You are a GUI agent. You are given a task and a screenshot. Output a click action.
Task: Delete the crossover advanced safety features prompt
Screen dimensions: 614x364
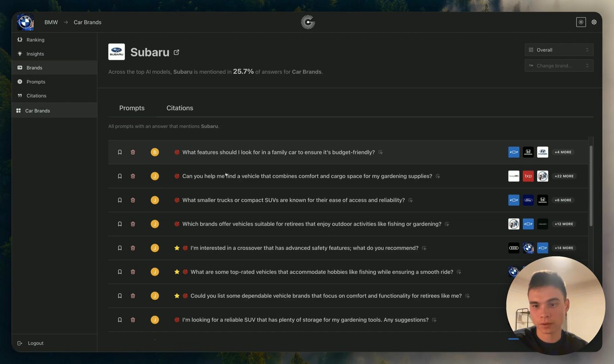133,248
